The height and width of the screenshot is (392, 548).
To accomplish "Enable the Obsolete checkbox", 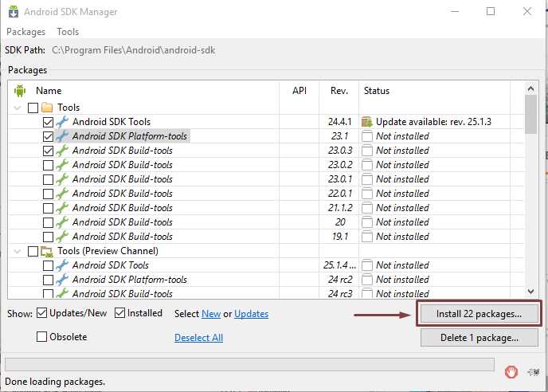I will tap(41, 336).
